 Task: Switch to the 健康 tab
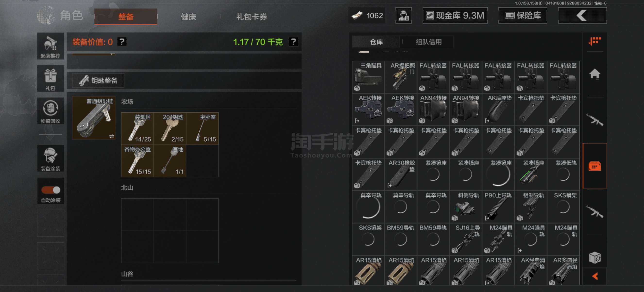tap(188, 17)
